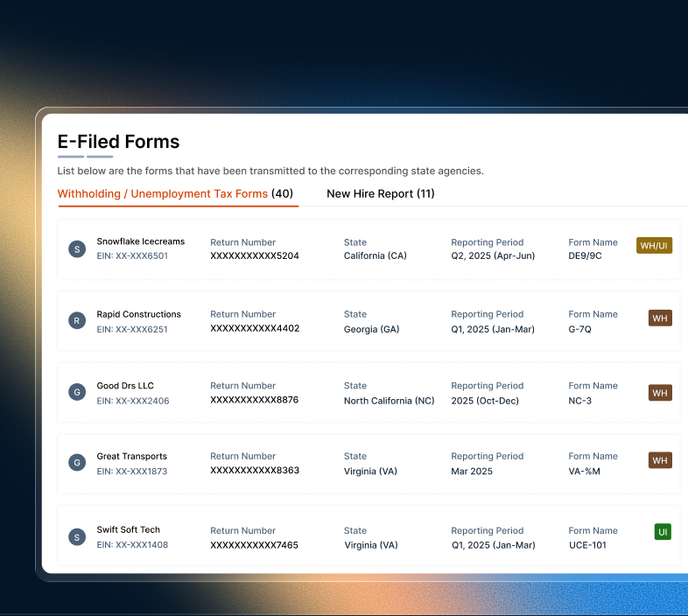Switch to Withholding / Unemployment Tax Forms tab

point(175,193)
